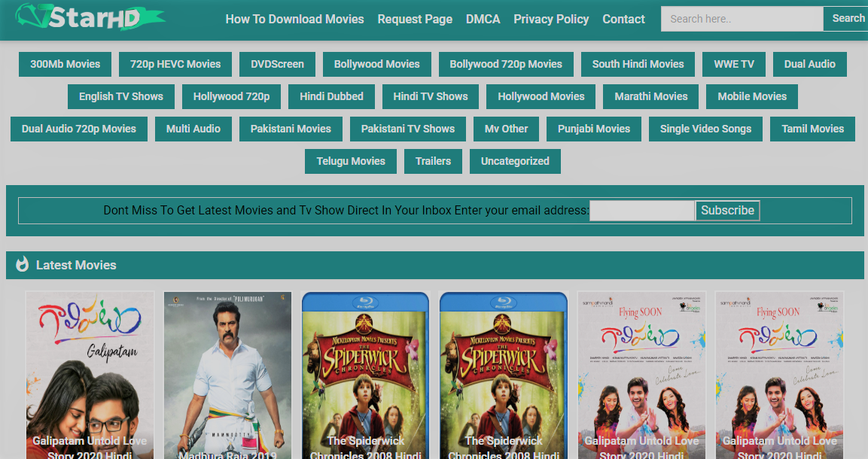Go to the Trailers category

[x=433, y=162]
